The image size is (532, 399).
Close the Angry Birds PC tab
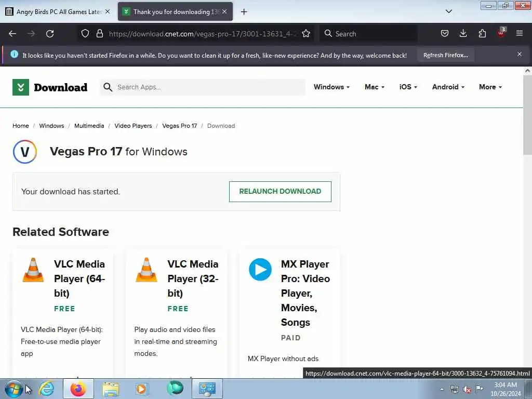[108, 11]
